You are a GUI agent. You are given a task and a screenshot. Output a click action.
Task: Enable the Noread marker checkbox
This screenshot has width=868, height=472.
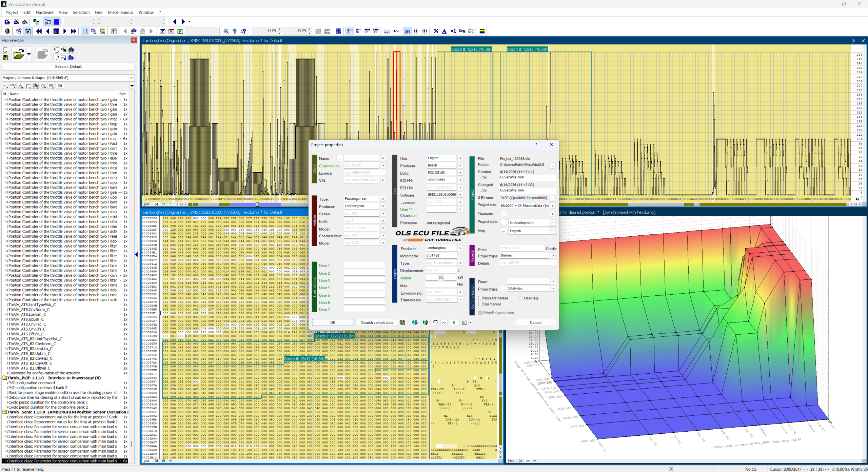click(x=480, y=298)
